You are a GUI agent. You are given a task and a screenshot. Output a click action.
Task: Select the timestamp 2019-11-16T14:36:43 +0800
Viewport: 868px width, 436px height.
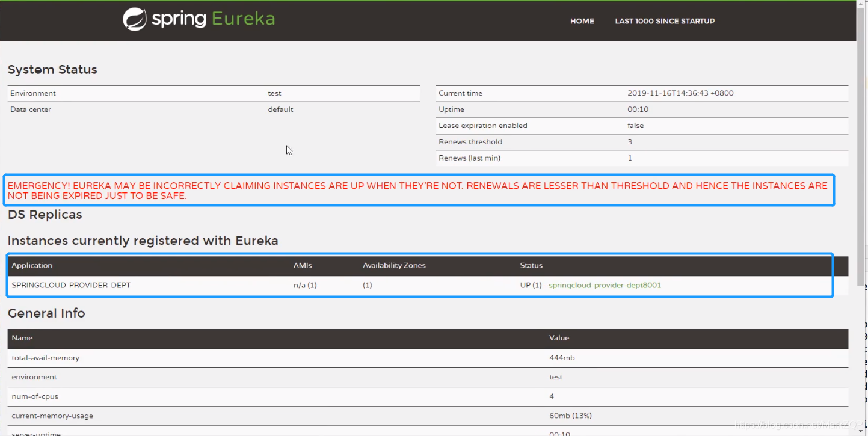point(680,93)
